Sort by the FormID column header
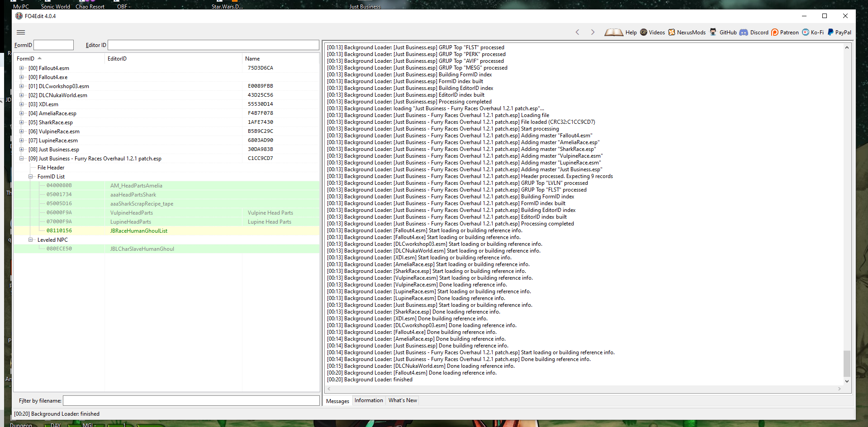 click(59, 59)
